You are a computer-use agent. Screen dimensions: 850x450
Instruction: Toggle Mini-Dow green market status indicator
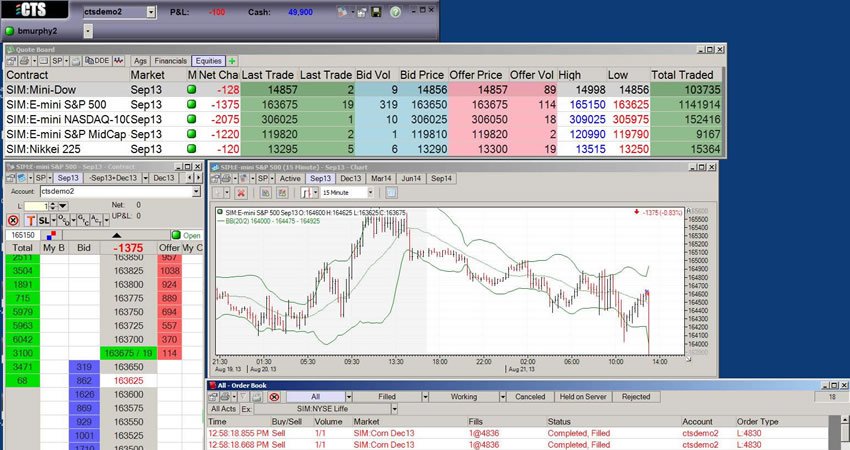click(x=191, y=89)
